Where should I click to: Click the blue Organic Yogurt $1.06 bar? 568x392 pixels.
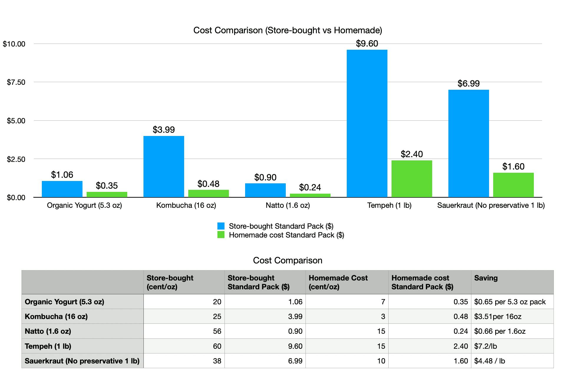click(x=62, y=189)
